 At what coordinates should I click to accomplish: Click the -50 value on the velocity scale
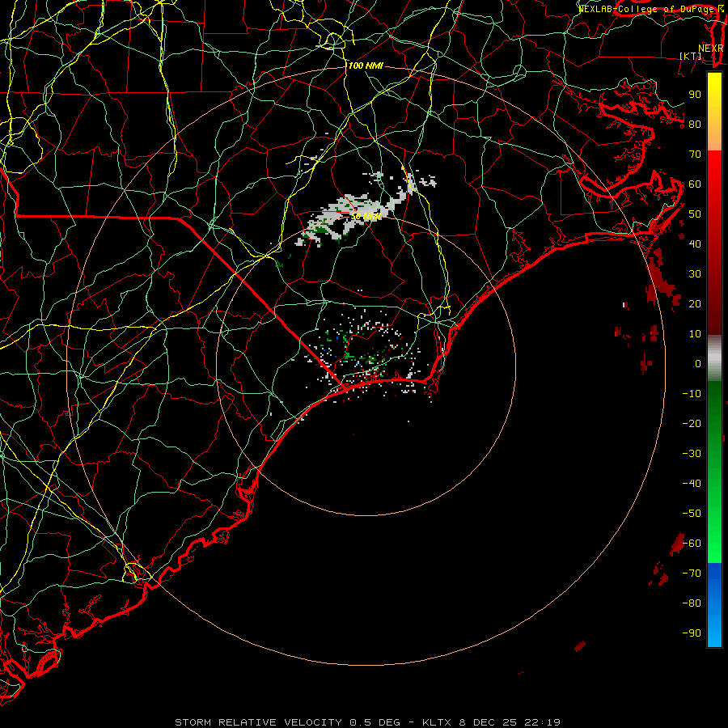click(692, 514)
